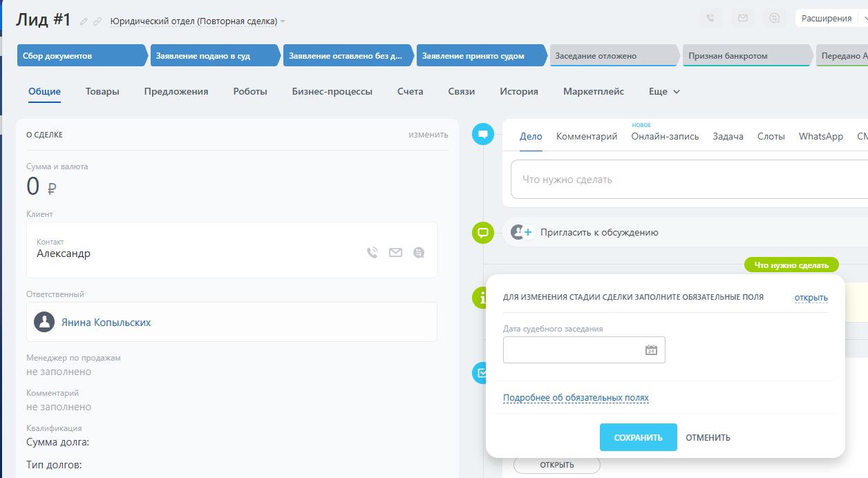Call contact Александр using the phone icon
The image size is (868, 478).
[x=372, y=253]
